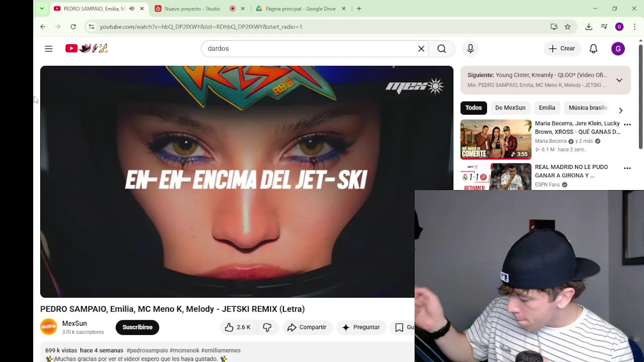This screenshot has height=362, width=644.
Task: Select the Emilia filter chip
Action: (x=547, y=108)
